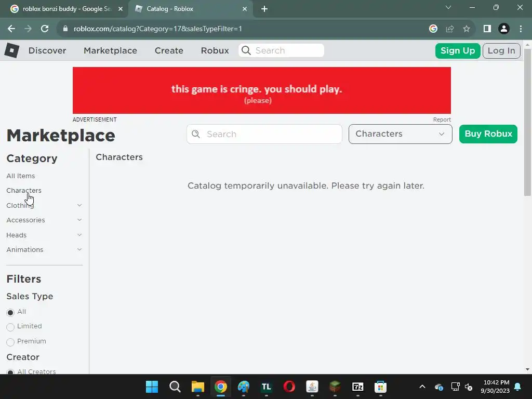The image size is (532, 399).
Task: Expand Clothing category chevron
Action: click(79, 205)
